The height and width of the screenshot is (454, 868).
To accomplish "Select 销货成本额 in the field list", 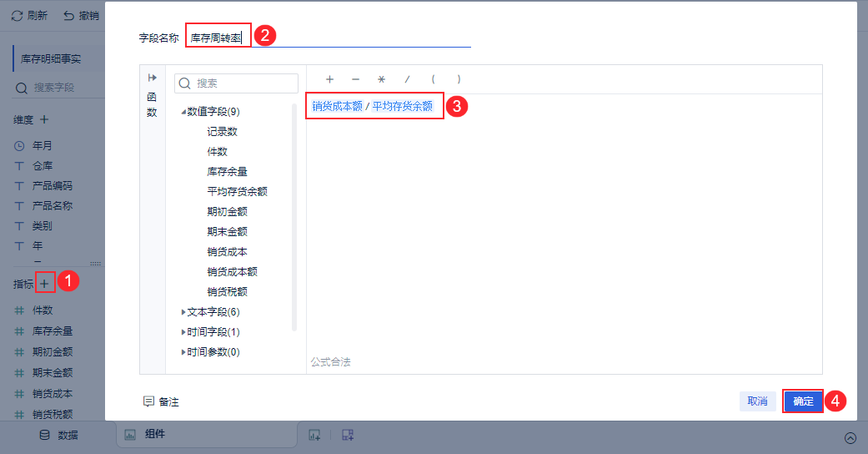I will 232,271.
